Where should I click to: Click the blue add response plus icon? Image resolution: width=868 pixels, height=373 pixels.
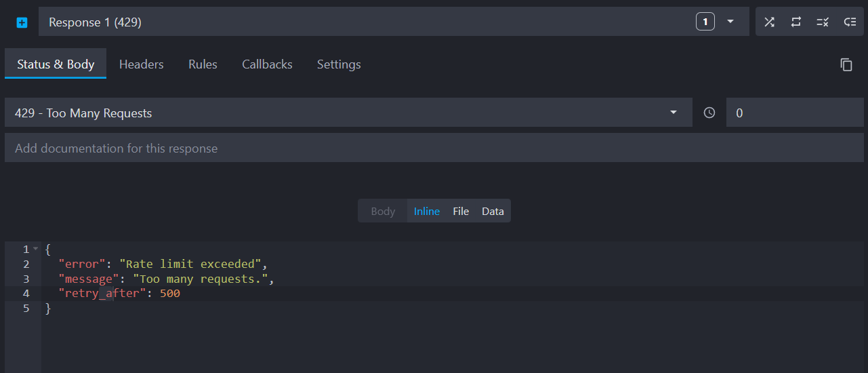(x=22, y=22)
